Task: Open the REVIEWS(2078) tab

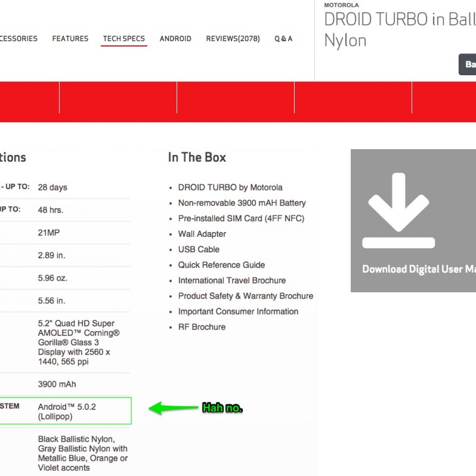Action: pyautogui.click(x=233, y=38)
